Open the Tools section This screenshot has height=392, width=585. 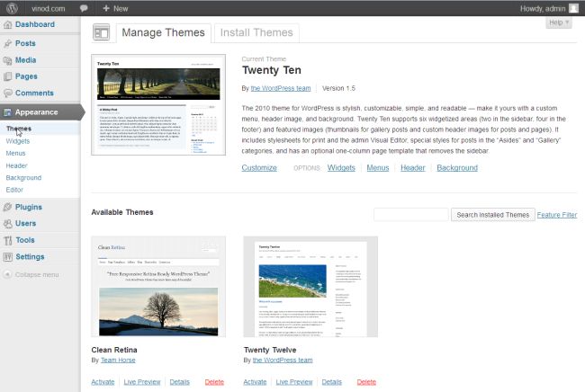point(25,240)
